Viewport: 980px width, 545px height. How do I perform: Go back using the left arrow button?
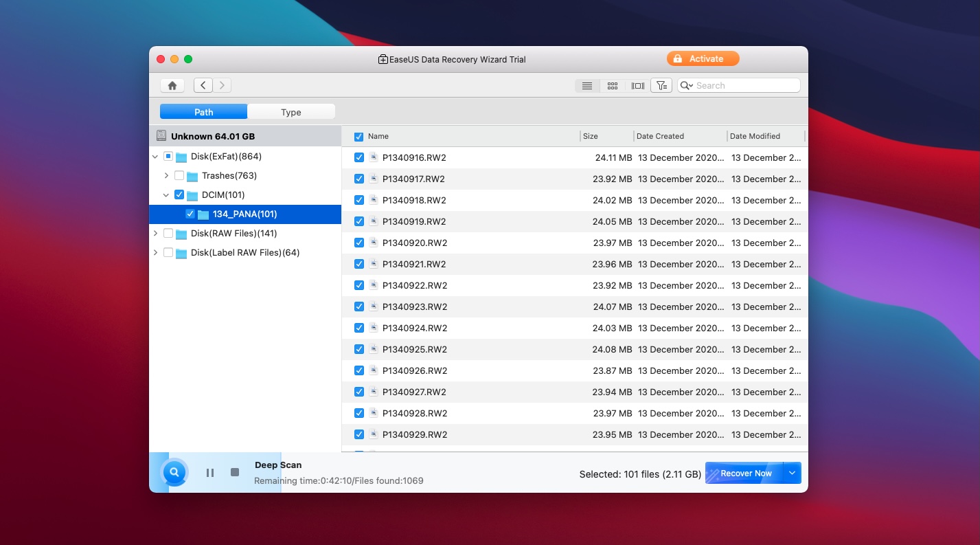click(x=203, y=85)
